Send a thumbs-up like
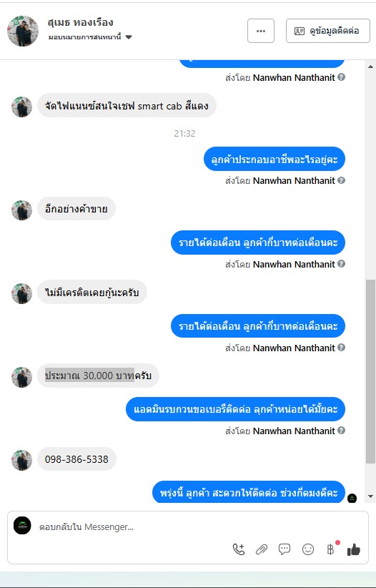The width and height of the screenshot is (376, 588). tap(354, 550)
